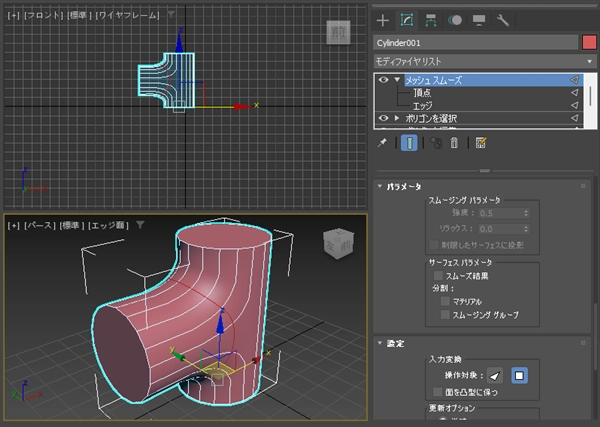
Task: Toggle Show End Result button
Action: (409, 143)
